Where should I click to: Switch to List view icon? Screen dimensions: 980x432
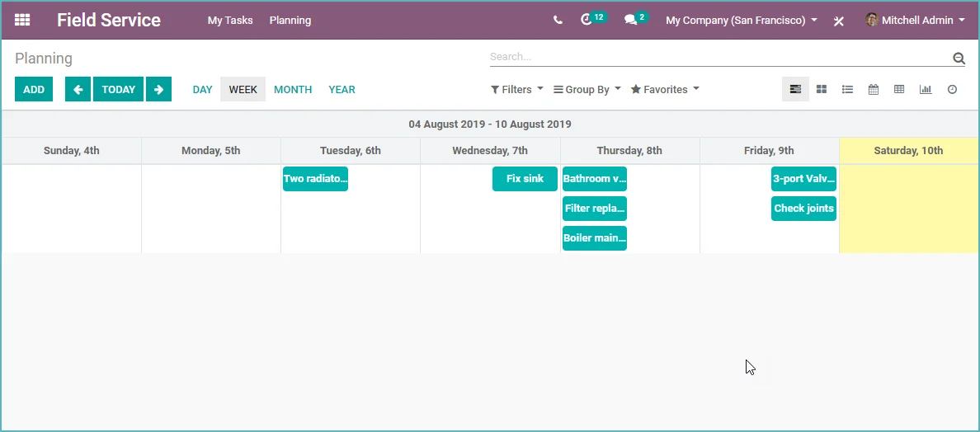(x=847, y=89)
